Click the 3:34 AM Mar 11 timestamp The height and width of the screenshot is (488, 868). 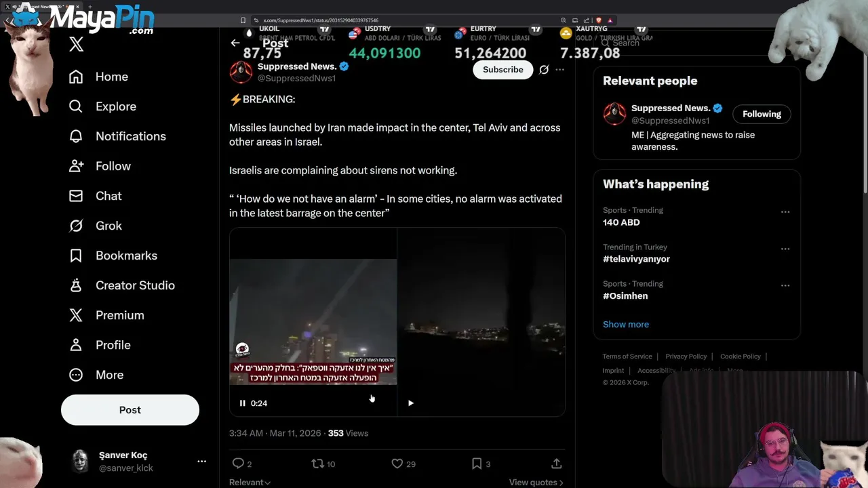275,433
